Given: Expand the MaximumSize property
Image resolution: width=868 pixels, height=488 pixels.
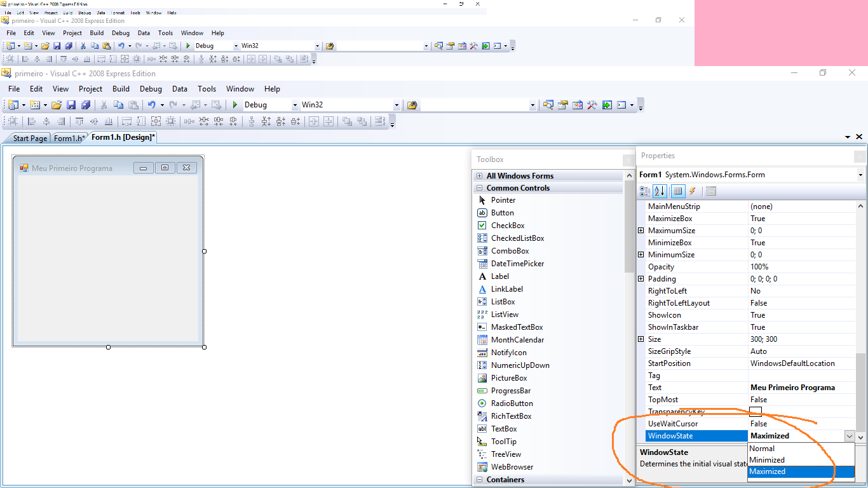Looking at the screenshot, I should click(641, 231).
